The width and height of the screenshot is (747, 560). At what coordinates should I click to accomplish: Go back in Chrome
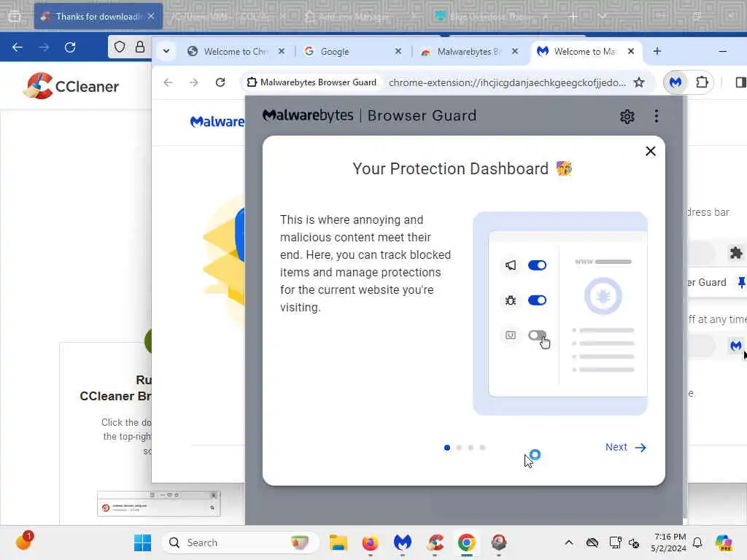(x=168, y=82)
